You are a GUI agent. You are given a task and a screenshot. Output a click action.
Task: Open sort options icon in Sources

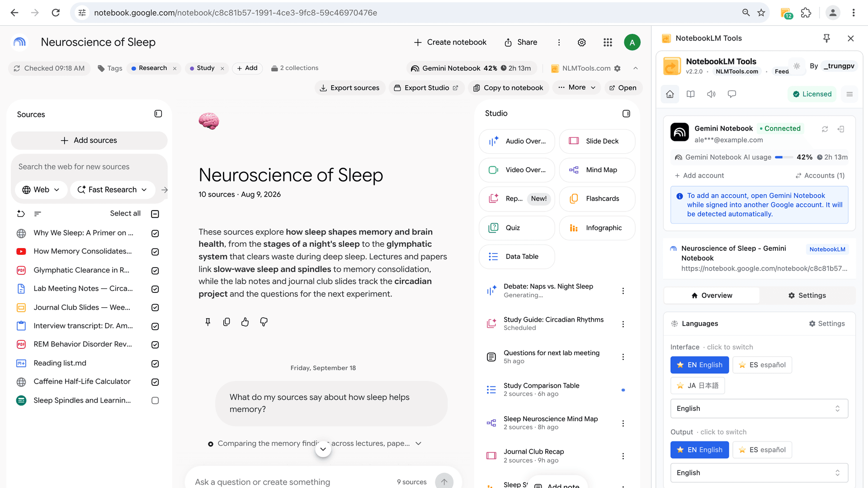pyautogui.click(x=38, y=213)
